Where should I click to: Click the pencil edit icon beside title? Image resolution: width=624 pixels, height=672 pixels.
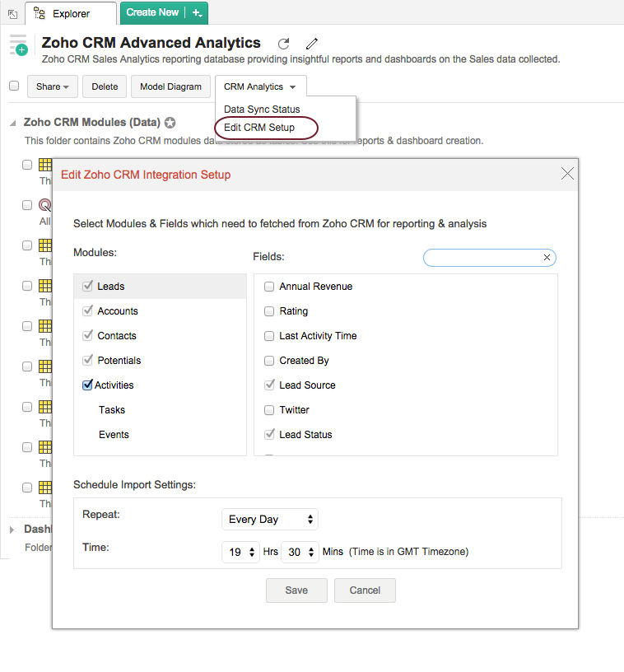click(x=312, y=44)
